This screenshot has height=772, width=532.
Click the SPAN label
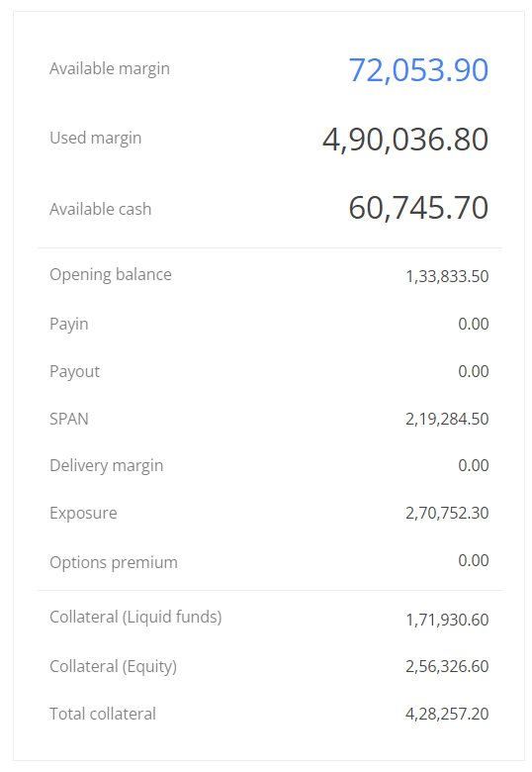coord(69,419)
